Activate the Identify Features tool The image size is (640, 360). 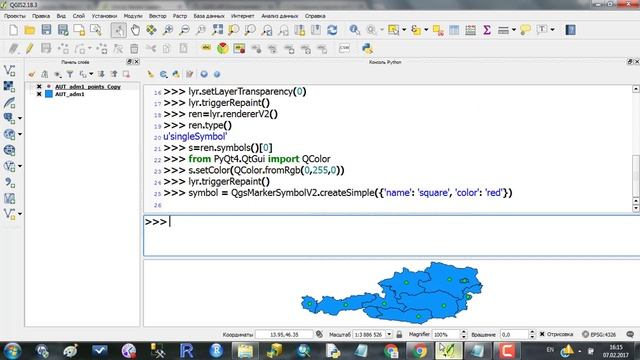point(355,30)
